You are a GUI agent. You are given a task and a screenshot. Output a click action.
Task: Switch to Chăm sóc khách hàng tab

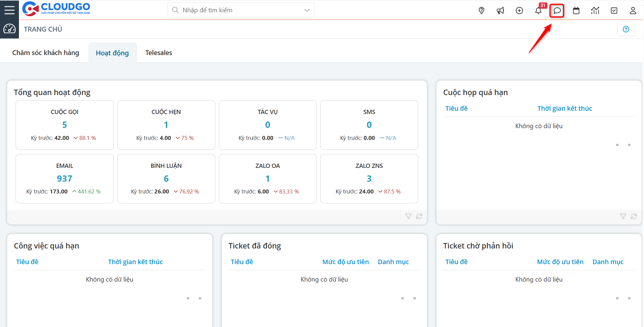click(46, 53)
